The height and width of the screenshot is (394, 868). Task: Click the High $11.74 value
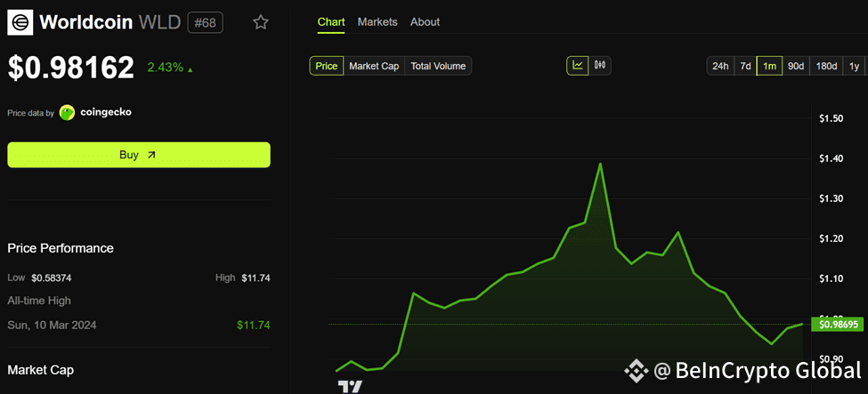click(256, 277)
